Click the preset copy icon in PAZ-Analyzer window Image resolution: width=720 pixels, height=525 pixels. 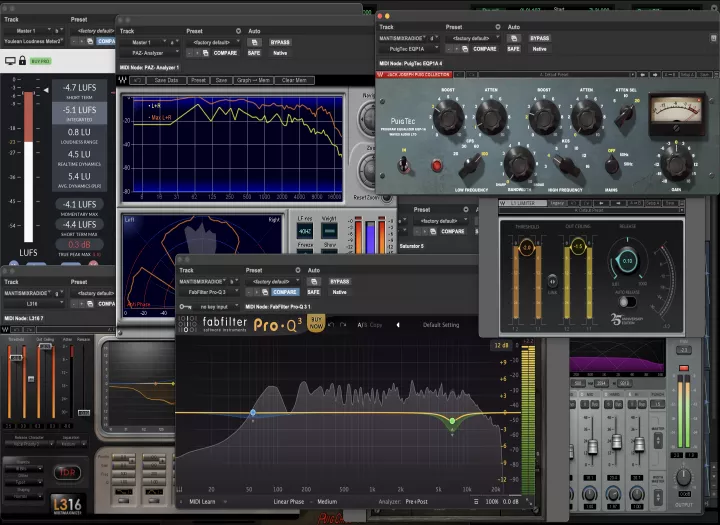[x=205, y=53]
